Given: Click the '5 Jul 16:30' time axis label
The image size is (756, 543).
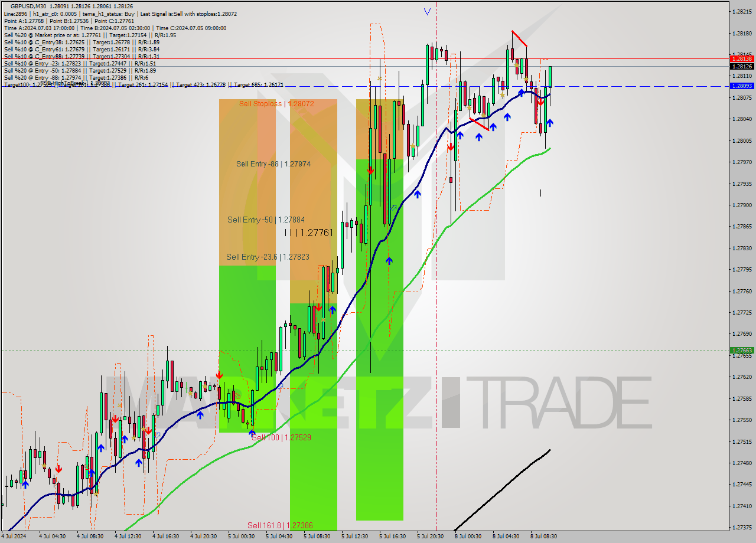Looking at the screenshot, I should click(392, 537).
